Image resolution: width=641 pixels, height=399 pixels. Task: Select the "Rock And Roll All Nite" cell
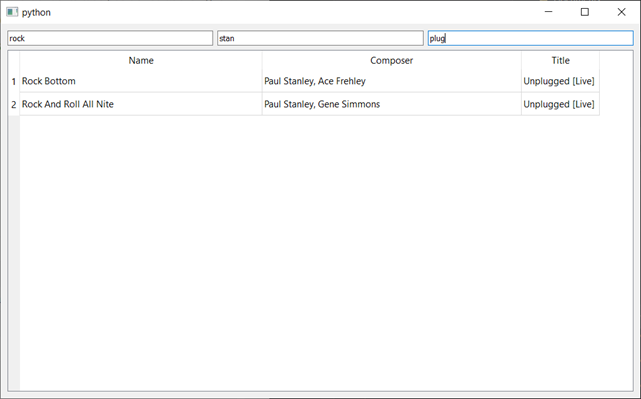[x=141, y=104]
